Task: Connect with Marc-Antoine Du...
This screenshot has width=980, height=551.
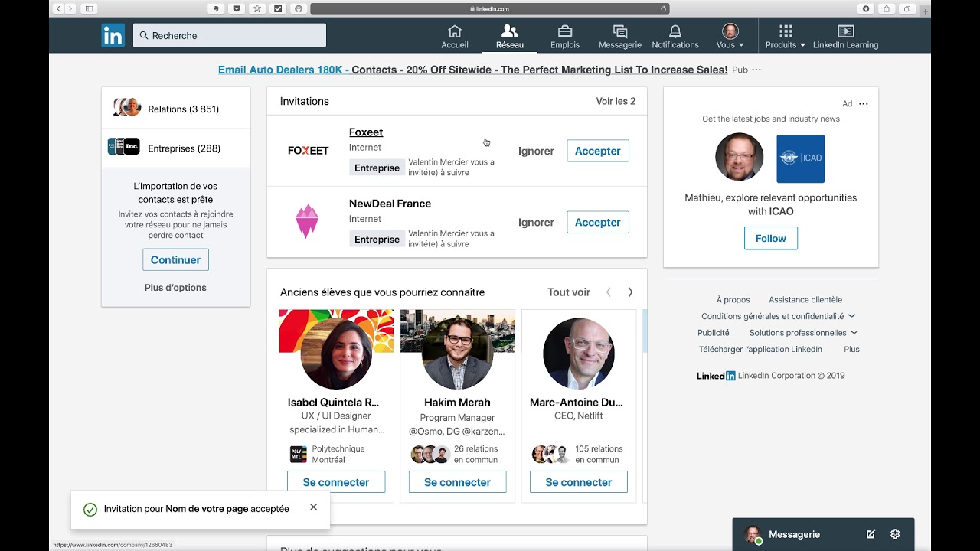Action: click(579, 482)
